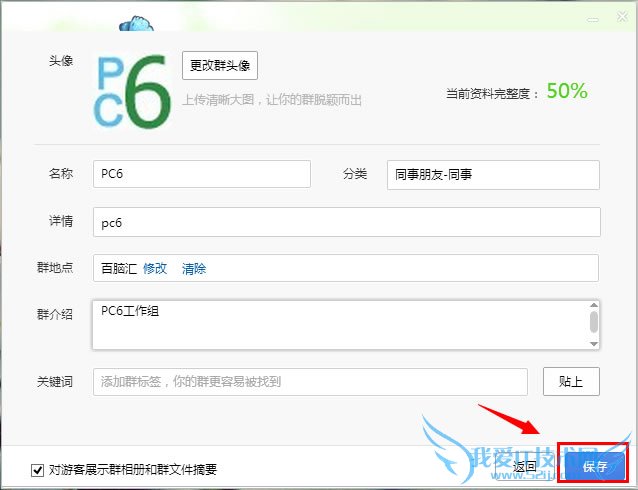The image size is (638, 490).
Task: Open the 分类 dropdown showing 同事朋友-同事
Action: 493,175
